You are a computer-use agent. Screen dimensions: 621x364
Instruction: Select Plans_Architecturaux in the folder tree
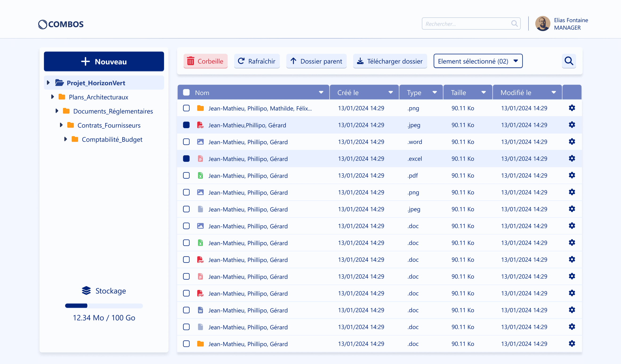tap(98, 97)
